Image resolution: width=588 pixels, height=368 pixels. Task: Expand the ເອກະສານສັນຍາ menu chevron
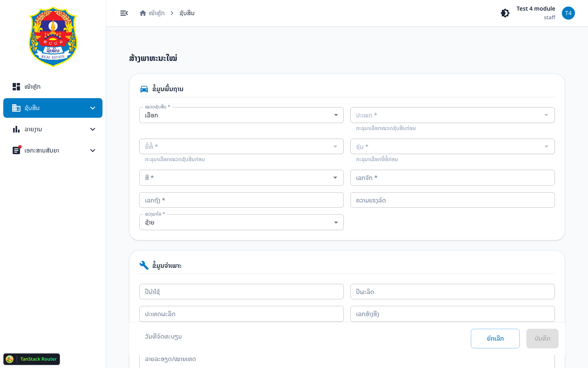[x=93, y=150]
